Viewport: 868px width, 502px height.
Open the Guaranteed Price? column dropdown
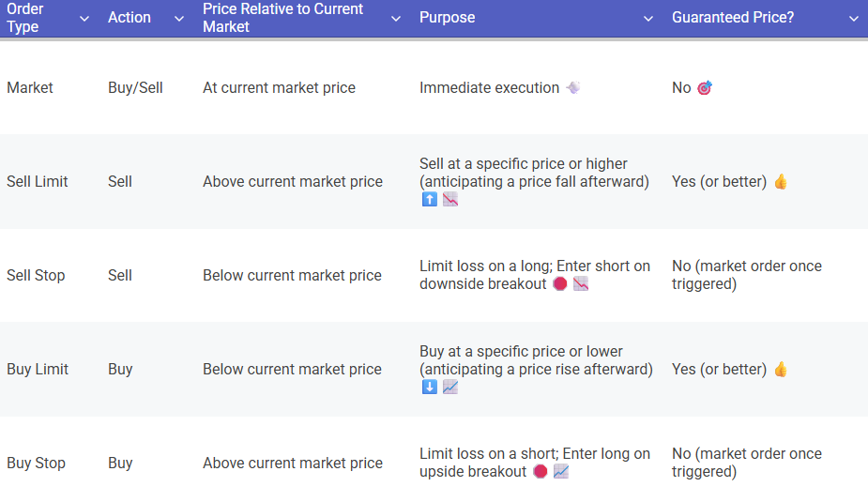(x=853, y=18)
